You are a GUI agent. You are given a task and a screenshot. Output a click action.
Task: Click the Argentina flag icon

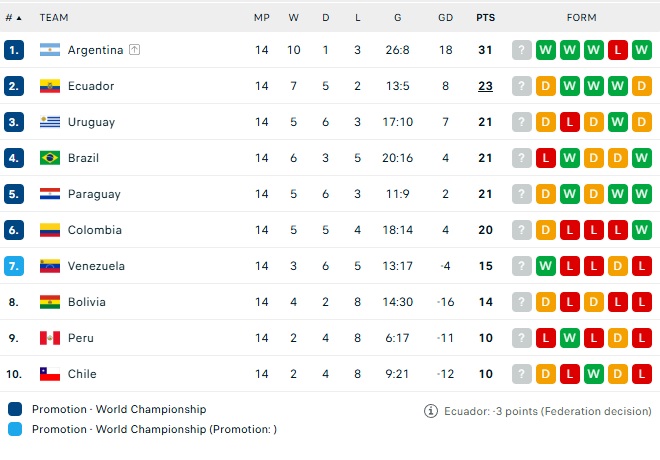(50, 50)
